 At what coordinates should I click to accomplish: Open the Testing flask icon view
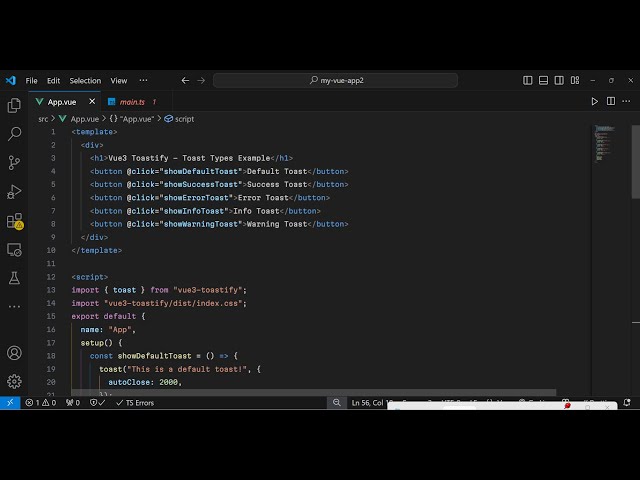tap(14, 278)
